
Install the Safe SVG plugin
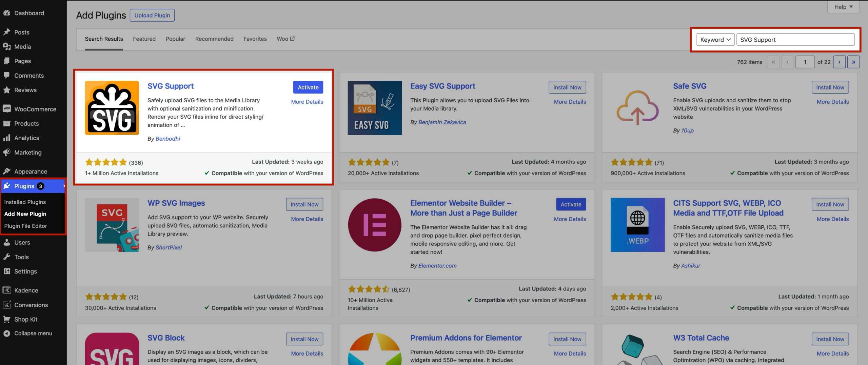830,87
